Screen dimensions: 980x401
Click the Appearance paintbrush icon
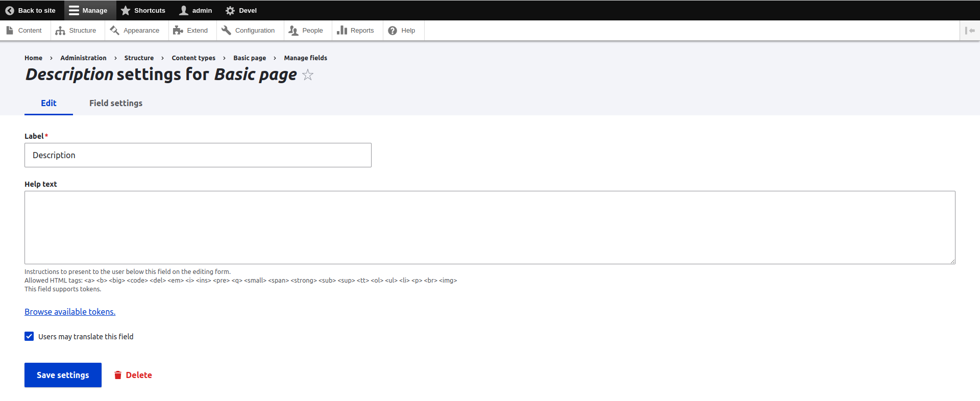tap(114, 31)
